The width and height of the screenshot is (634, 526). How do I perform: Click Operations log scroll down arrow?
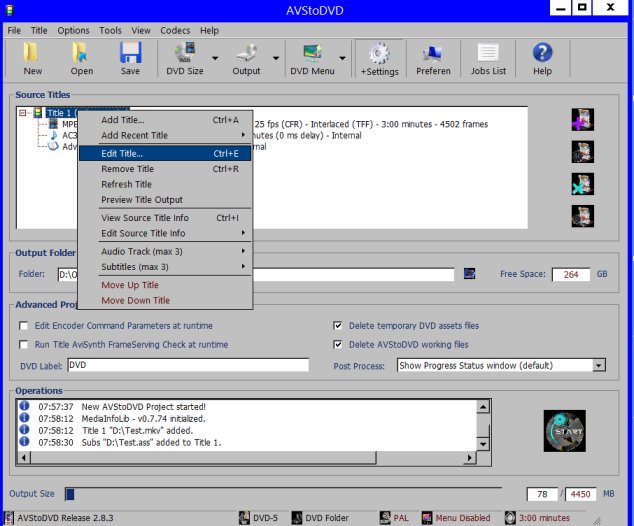(483, 445)
